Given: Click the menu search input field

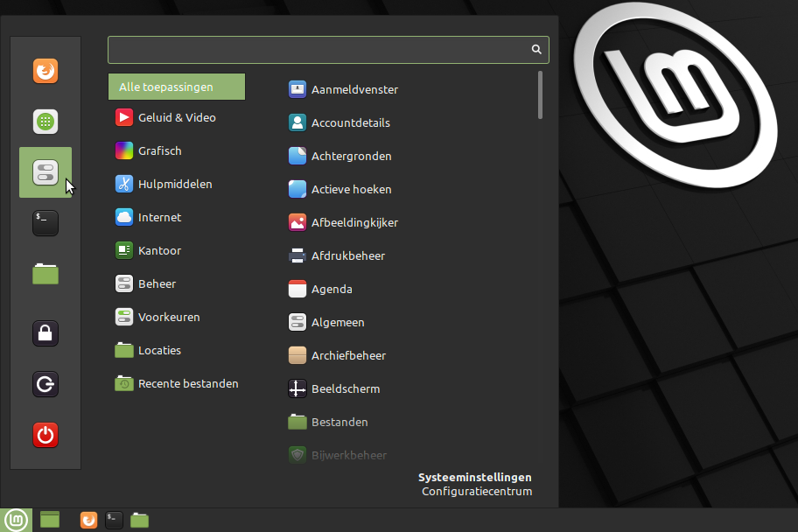Looking at the screenshot, I should tap(319, 50).
